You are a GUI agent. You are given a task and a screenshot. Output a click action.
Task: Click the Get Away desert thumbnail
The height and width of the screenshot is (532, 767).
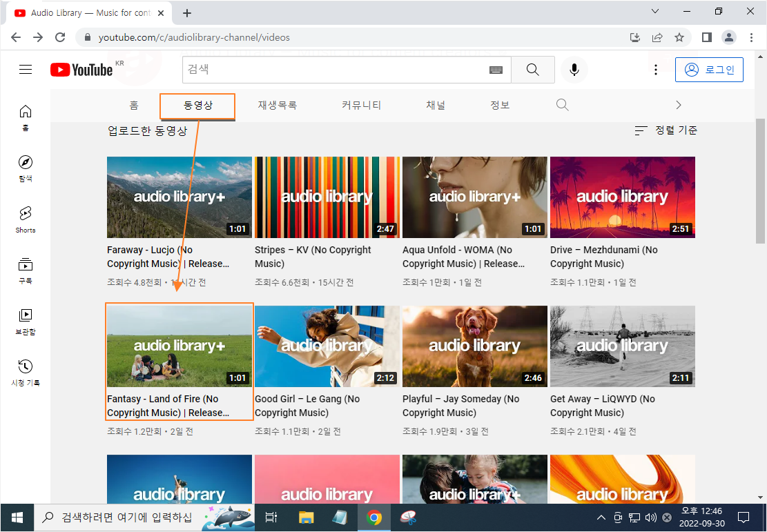coord(623,346)
